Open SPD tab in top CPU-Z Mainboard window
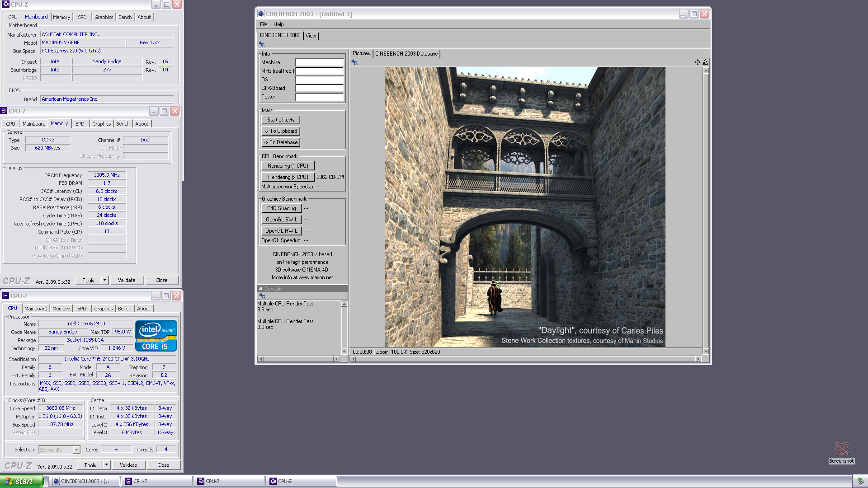The width and height of the screenshot is (868, 488). pos(82,17)
